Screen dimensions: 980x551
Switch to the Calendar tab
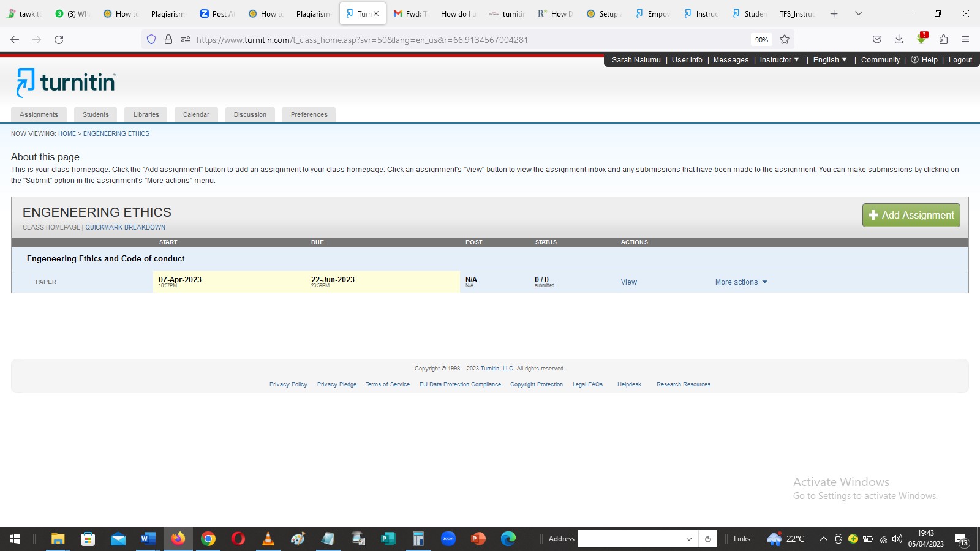(196, 114)
